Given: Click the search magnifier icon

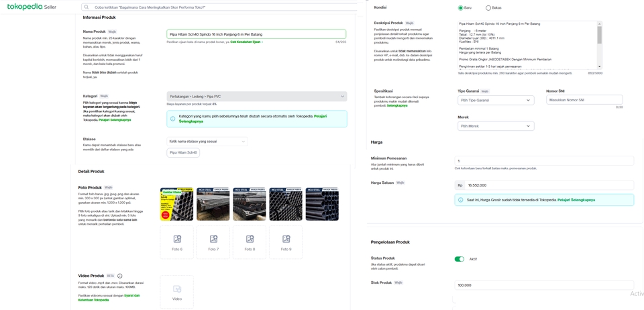Looking at the screenshot, I should (87, 7).
